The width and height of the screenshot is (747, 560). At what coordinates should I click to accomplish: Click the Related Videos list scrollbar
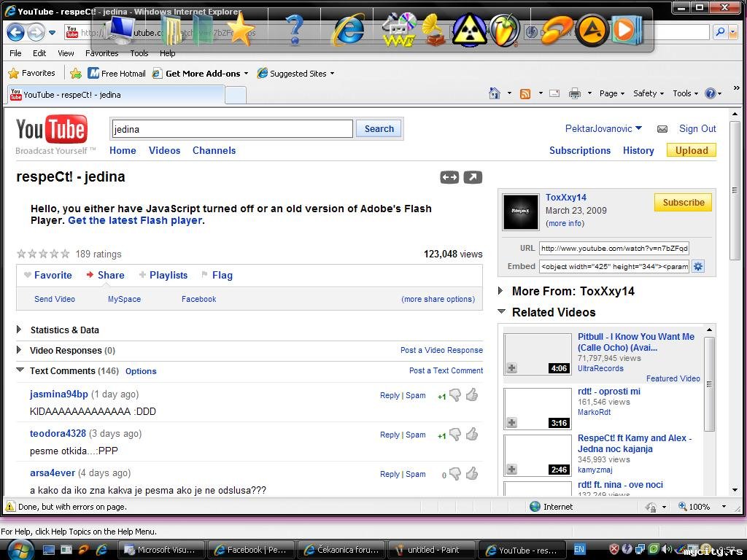(x=709, y=384)
